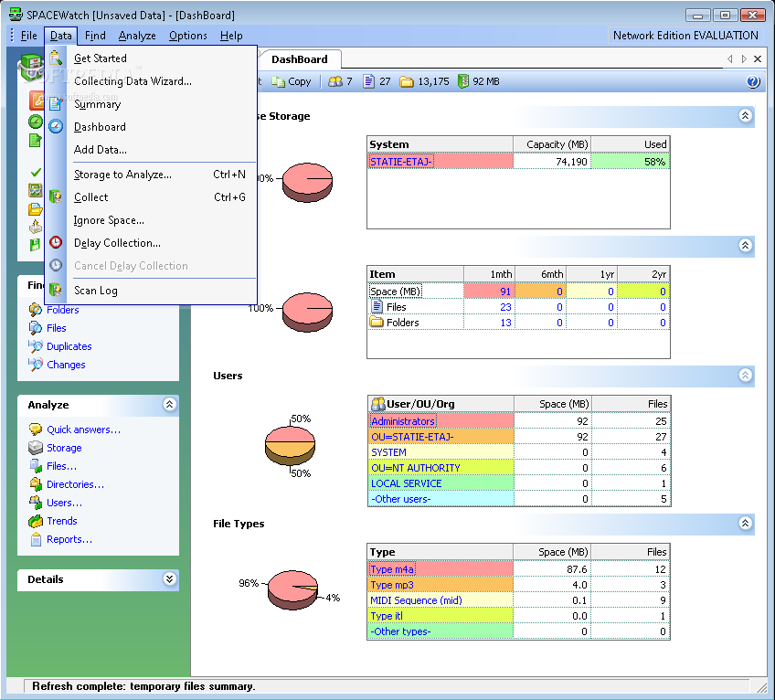This screenshot has height=700, width=775.
Task: Click the Changes search icon
Action: [35, 365]
